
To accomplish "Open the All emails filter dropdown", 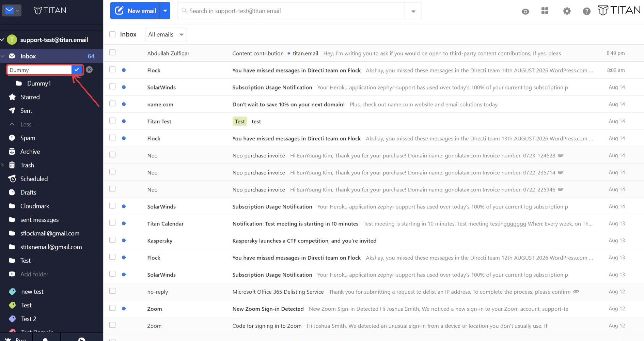I will pyautogui.click(x=166, y=34).
